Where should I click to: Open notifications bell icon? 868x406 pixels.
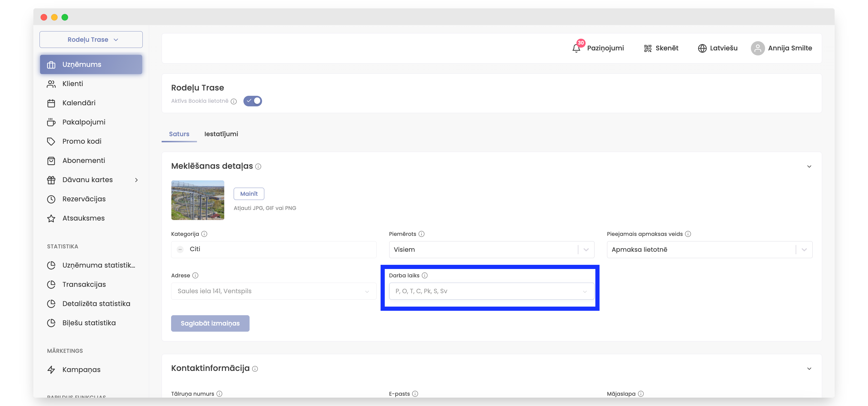[576, 48]
